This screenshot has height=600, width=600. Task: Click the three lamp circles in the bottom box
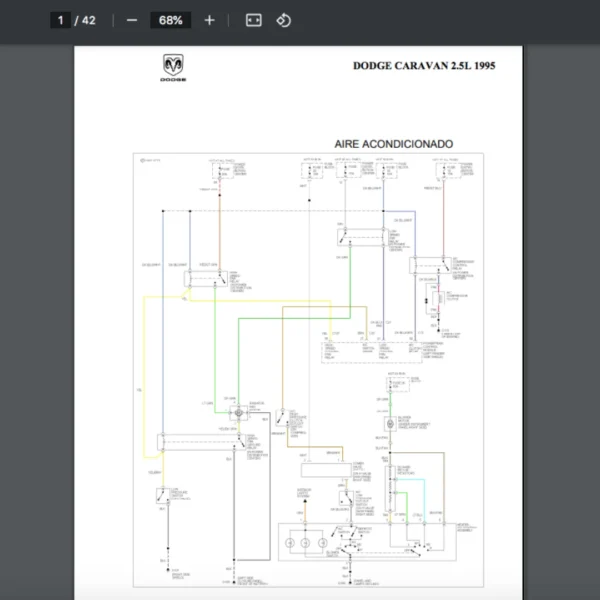(306, 543)
